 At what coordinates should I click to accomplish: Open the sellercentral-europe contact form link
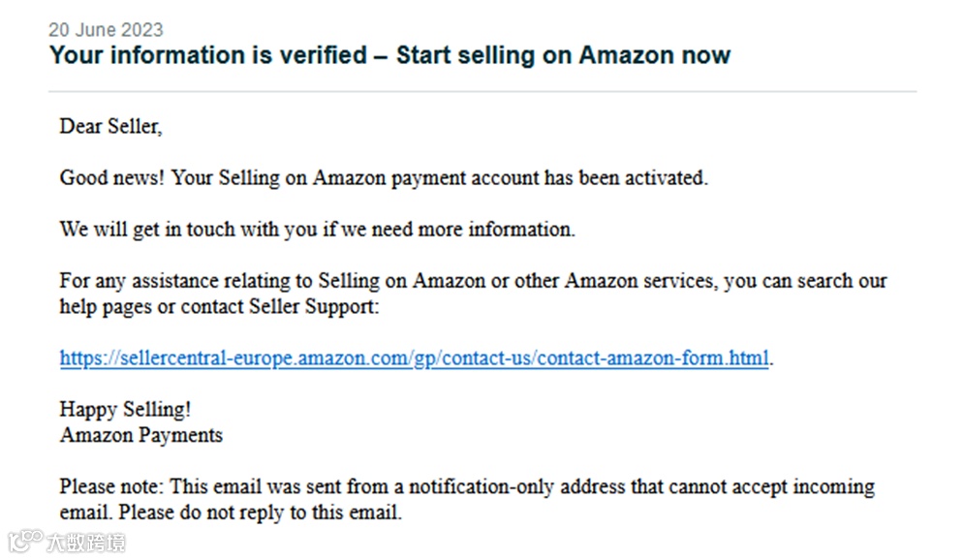click(x=415, y=358)
